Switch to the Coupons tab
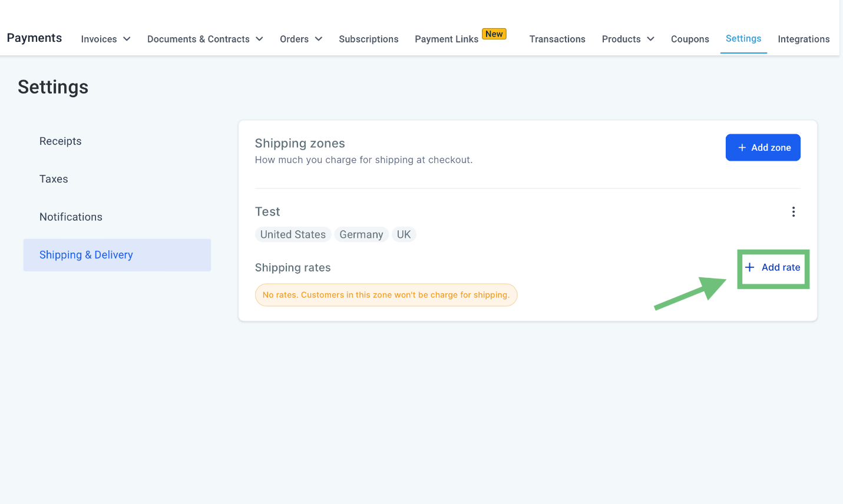Viewport: 843px width, 504px height. [690, 39]
